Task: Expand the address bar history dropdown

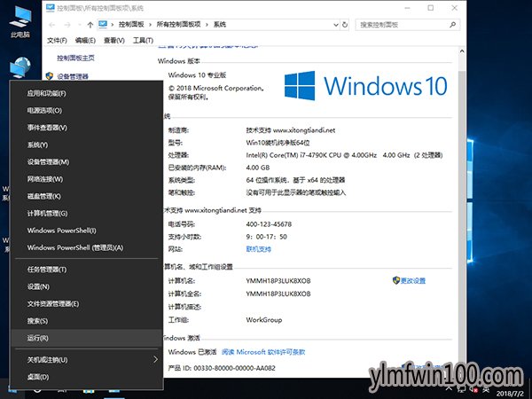Action: tap(335, 25)
